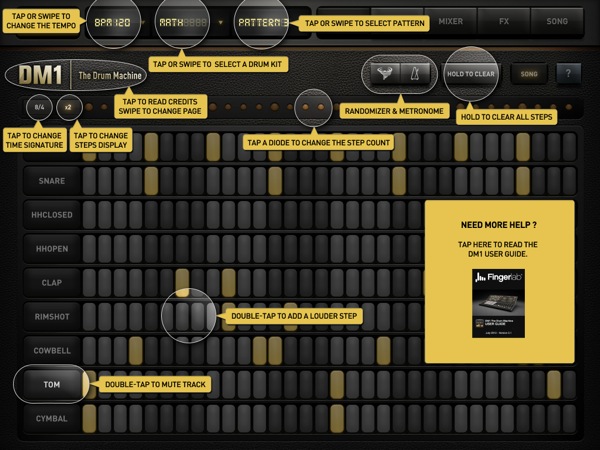The height and width of the screenshot is (450, 600).
Task: Open the drum kit dropdown arrow
Action: pyautogui.click(x=220, y=22)
